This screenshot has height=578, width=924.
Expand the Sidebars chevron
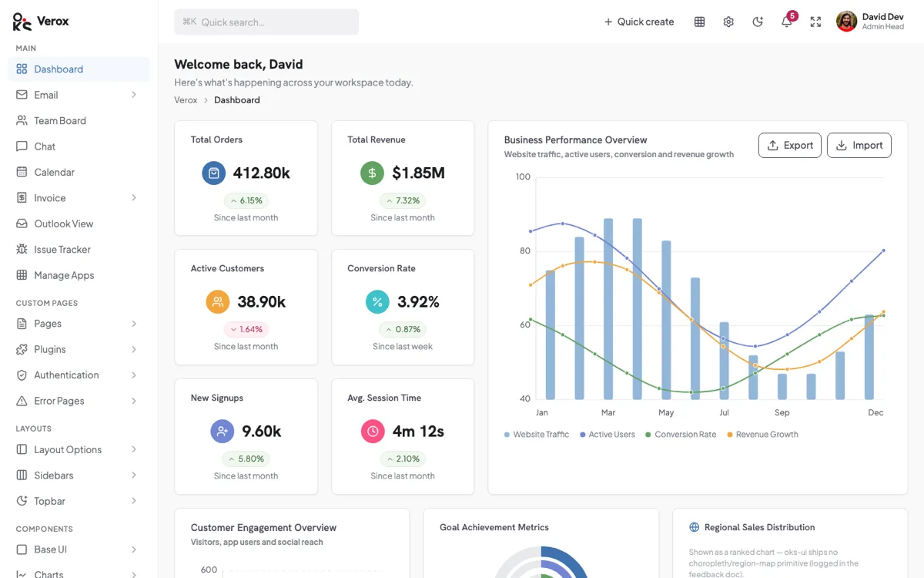134,476
